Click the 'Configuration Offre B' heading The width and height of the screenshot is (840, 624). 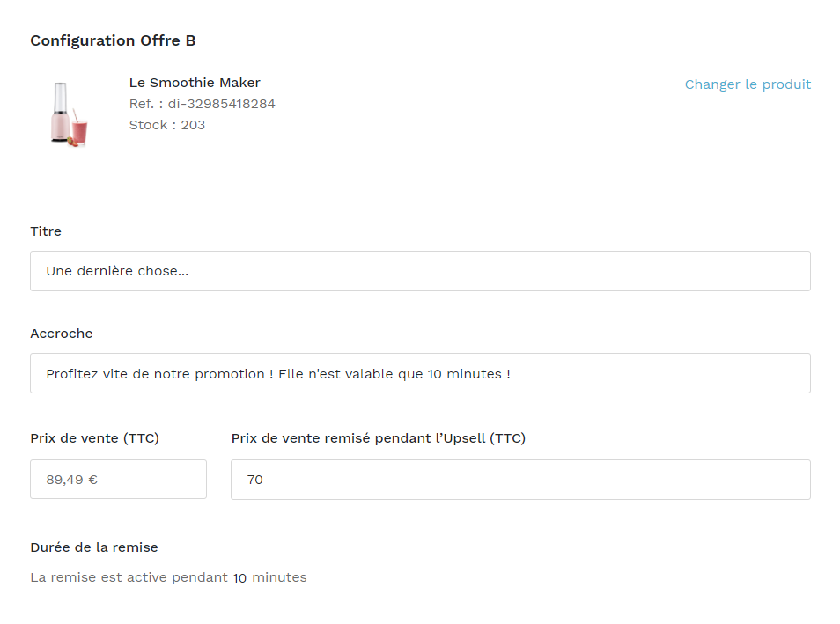[113, 40]
